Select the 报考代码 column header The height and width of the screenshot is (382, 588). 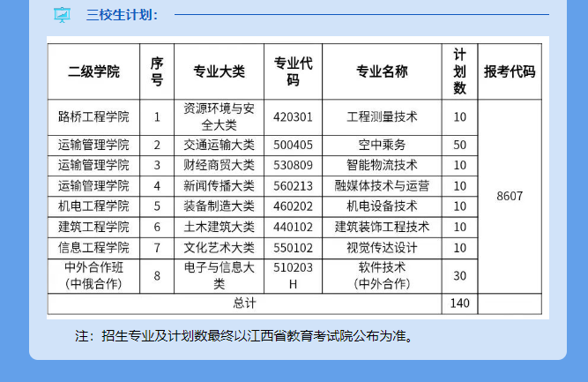tap(510, 71)
